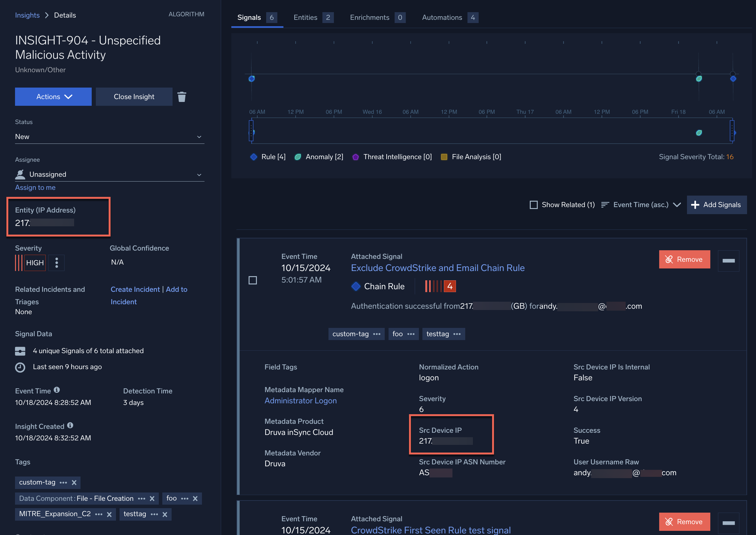The height and width of the screenshot is (535, 756).
Task: Click the plus icon to Add Signals
Action: tap(695, 205)
